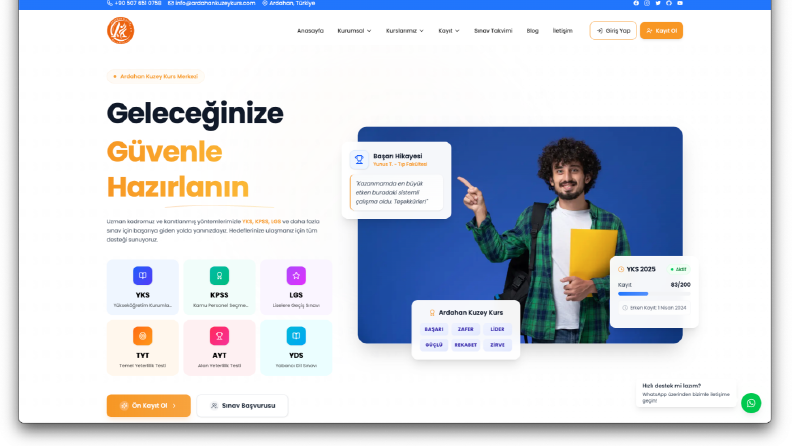Select the LGS exam card
Viewport: 793px width, 446px height.
click(296, 287)
